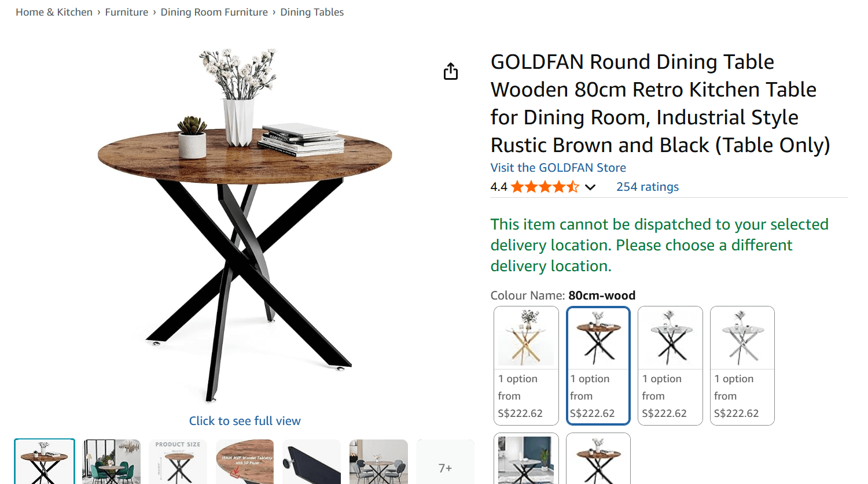Go to Home & Kitchen breadcrumb

(54, 12)
